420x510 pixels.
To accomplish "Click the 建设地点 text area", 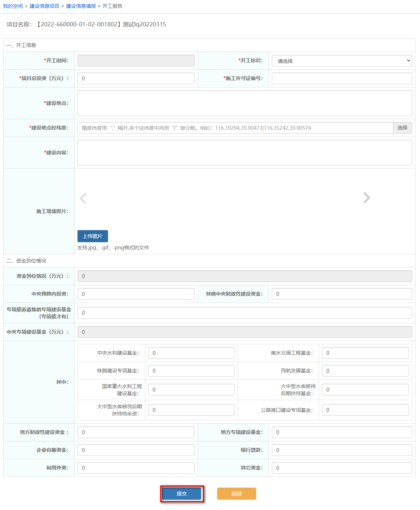I will [x=244, y=103].
